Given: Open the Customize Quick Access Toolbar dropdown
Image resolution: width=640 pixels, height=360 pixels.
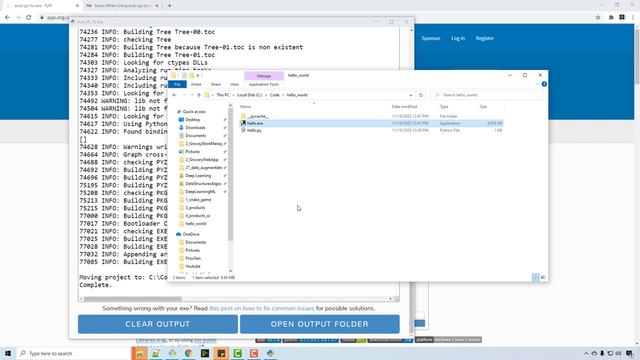Looking at the screenshot, I should click(198, 76).
